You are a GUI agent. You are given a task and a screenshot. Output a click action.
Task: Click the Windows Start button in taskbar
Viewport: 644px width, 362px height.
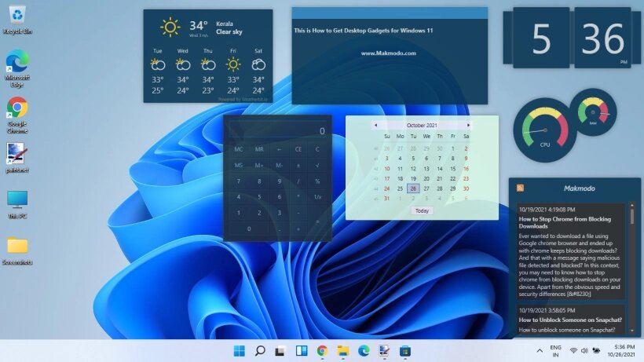coord(239,350)
